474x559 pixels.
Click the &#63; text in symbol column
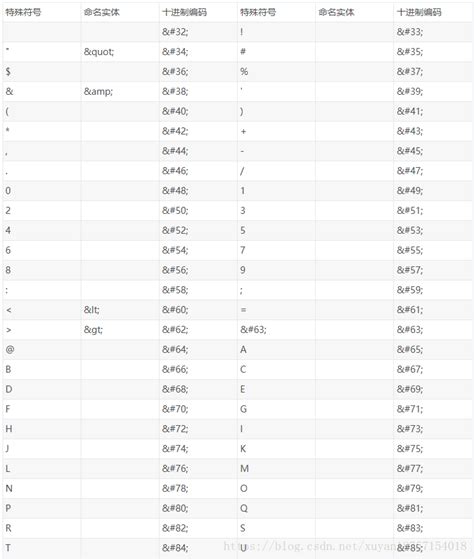tap(253, 330)
